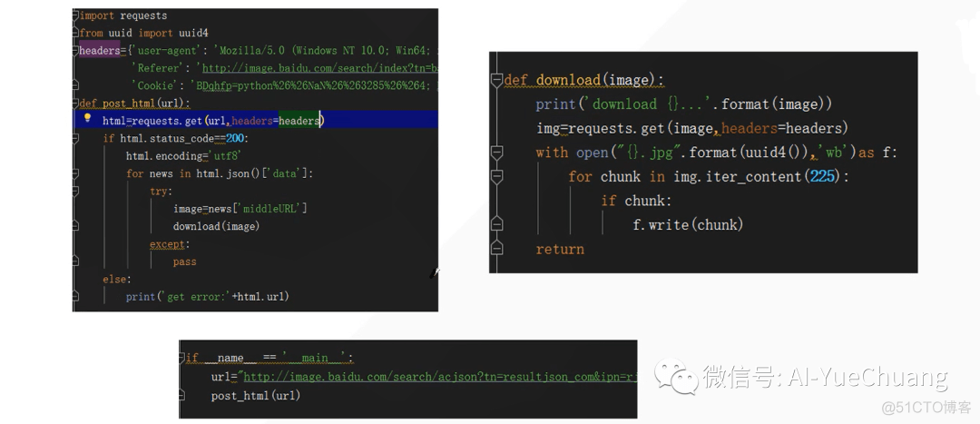Click the number 200 in status check
The height and width of the screenshot is (424, 980).
pyautogui.click(x=234, y=138)
